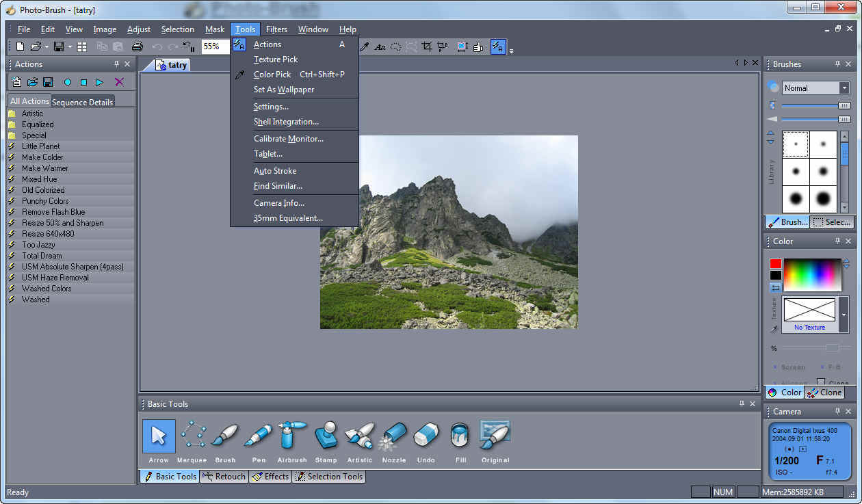Click the Undo brush tool
This screenshot has height=504, width=862.
(x=426, y=436)
